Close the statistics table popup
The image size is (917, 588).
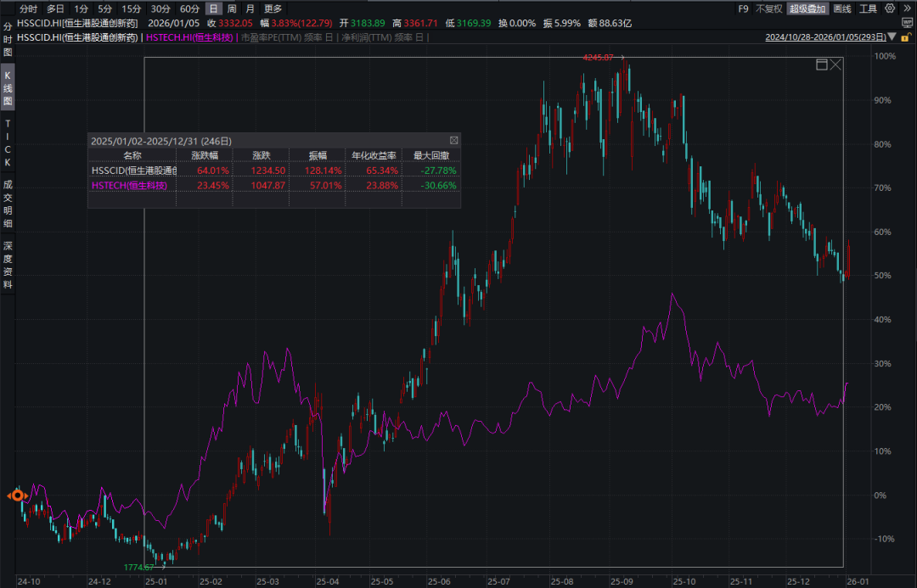453,140
